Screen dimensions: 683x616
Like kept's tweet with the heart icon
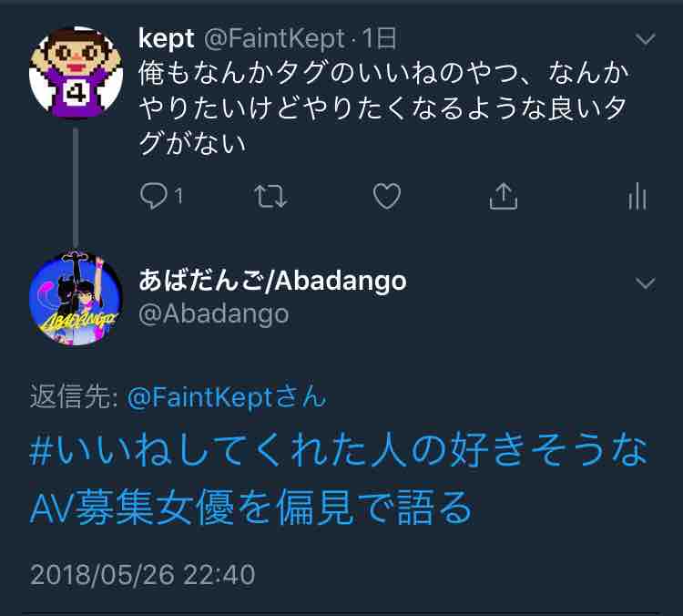[387, 196]
